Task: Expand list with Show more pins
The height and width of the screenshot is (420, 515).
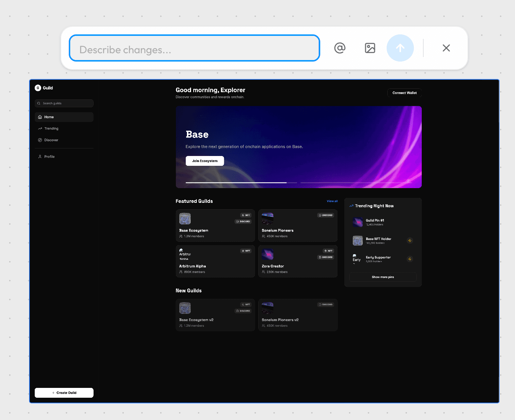Action: click(x=382, y=277)
